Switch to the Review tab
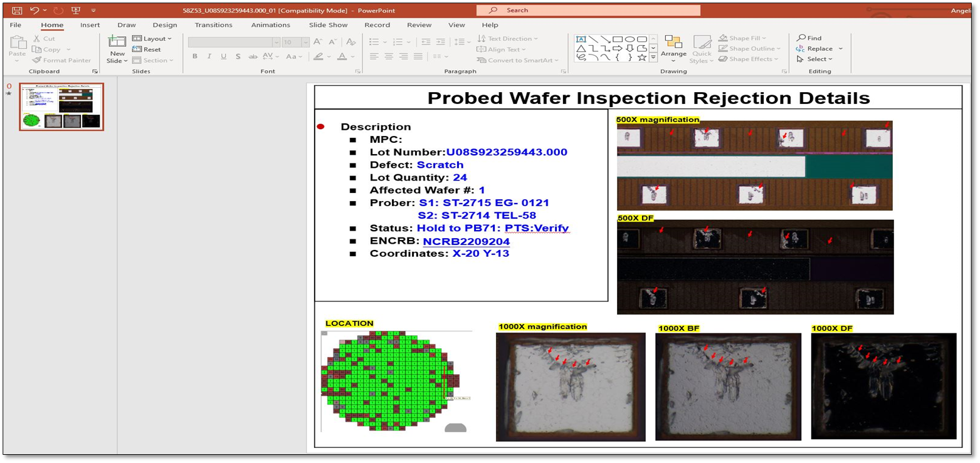This screenshot has width=980, height=463. 419,25
